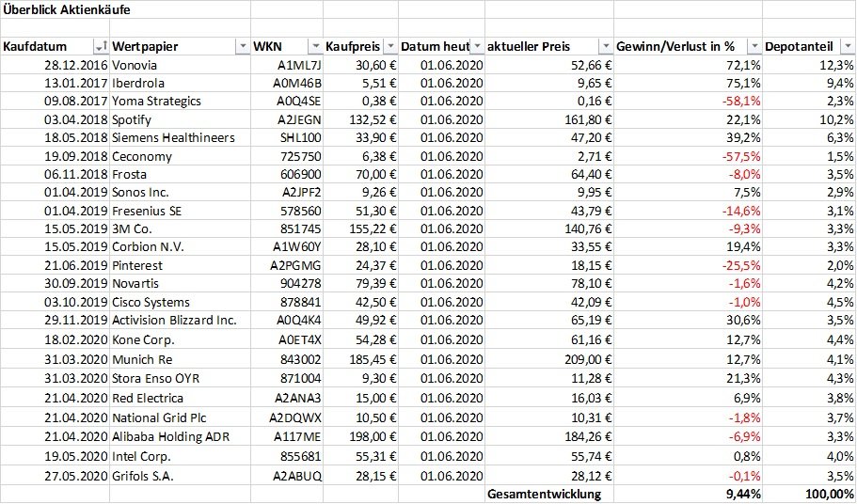
Task: Select the Überblick Aktienkäufe title cell
Action: (x=68, y=10)
